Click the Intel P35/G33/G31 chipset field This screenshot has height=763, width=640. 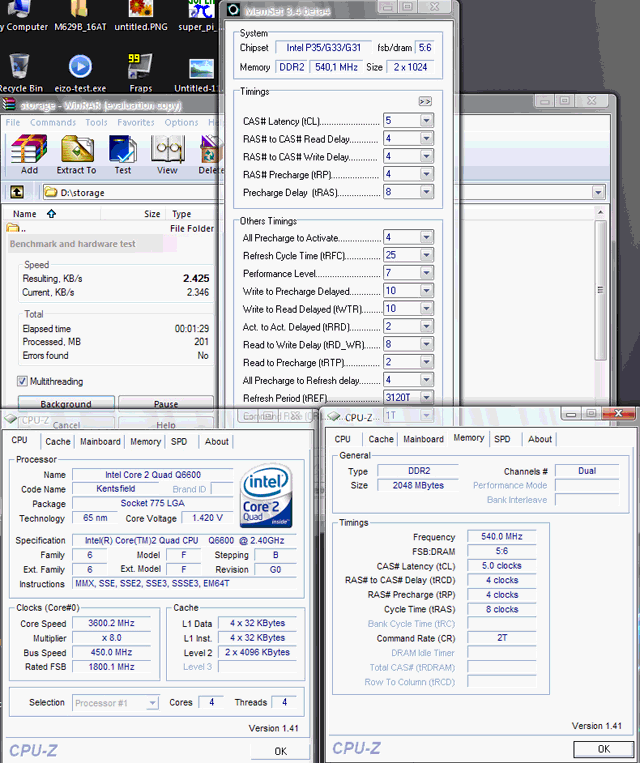(324, 48)
